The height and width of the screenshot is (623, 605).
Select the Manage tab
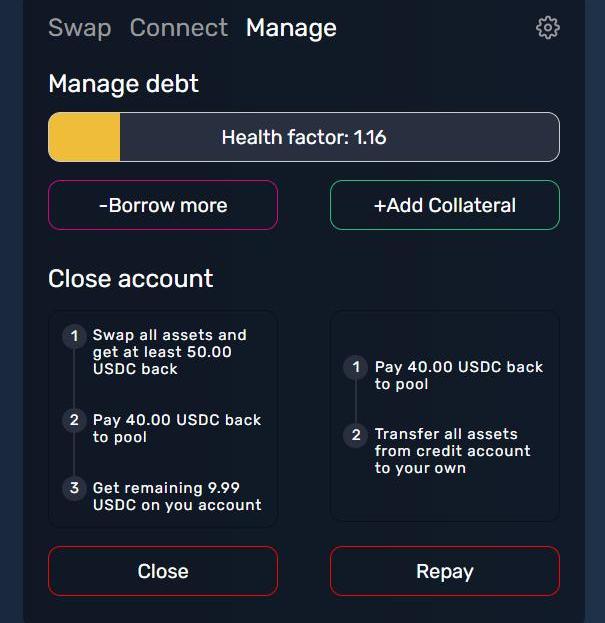click(x=291, y=28)
